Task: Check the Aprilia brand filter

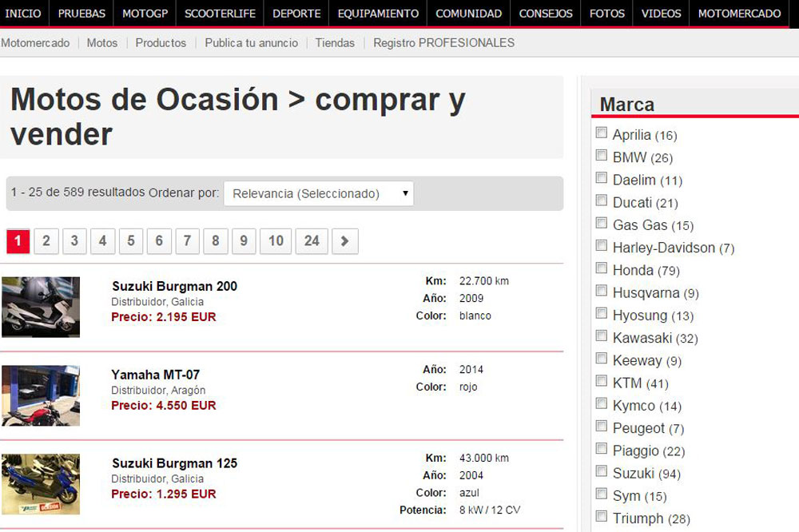Action: point(602,133)
